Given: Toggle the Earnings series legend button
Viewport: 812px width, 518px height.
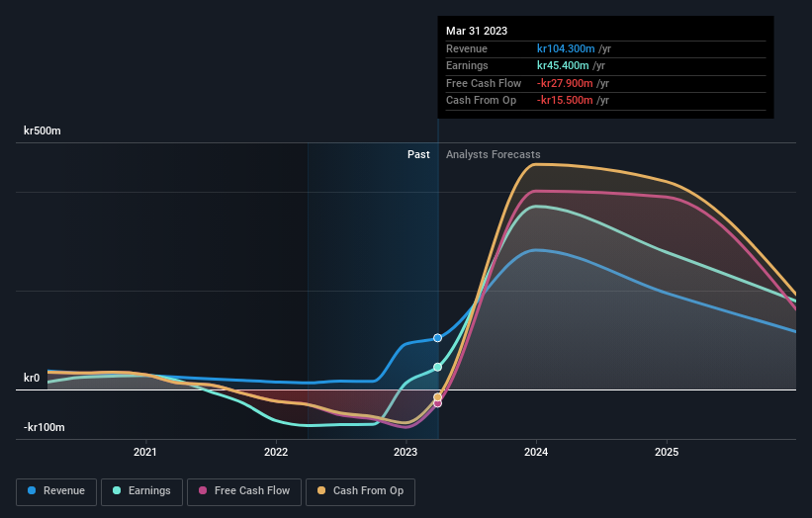Looking at the screenshot, I should 141,491.
